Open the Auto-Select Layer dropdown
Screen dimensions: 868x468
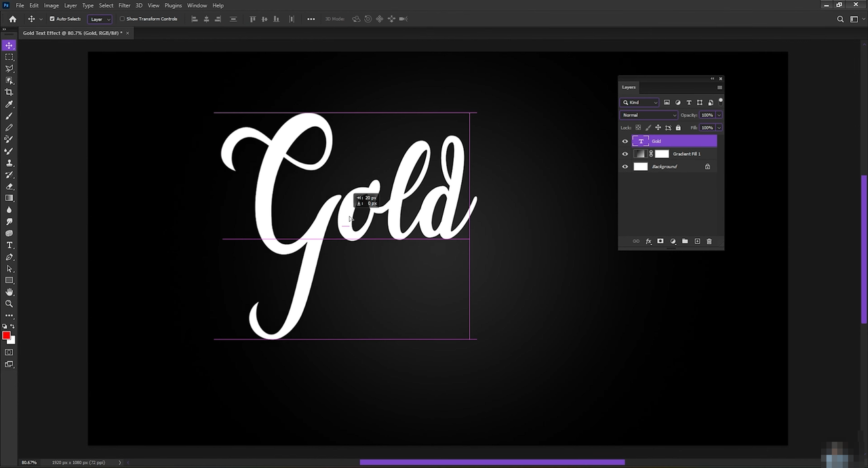(100, 19)
